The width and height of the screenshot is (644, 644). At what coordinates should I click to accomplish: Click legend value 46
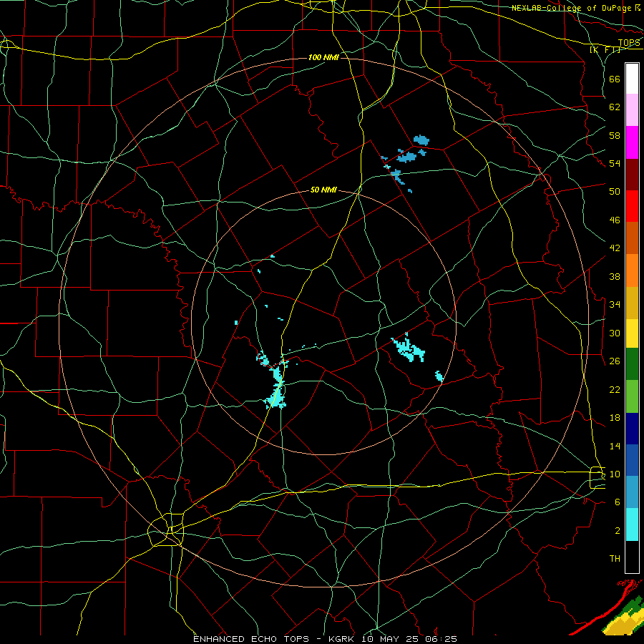click(x=615, y=220)
